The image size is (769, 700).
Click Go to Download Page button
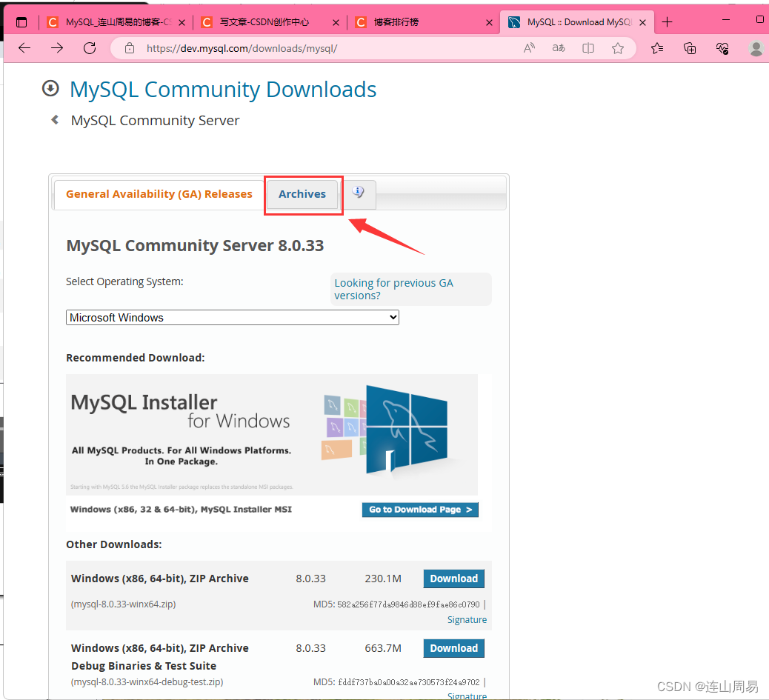[420, 510]
